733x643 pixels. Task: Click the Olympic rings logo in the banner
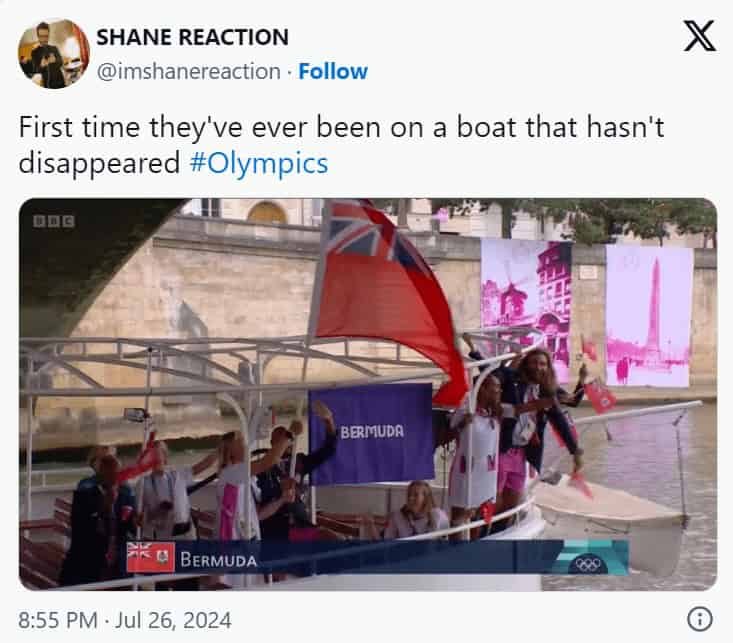pos(588,564)
